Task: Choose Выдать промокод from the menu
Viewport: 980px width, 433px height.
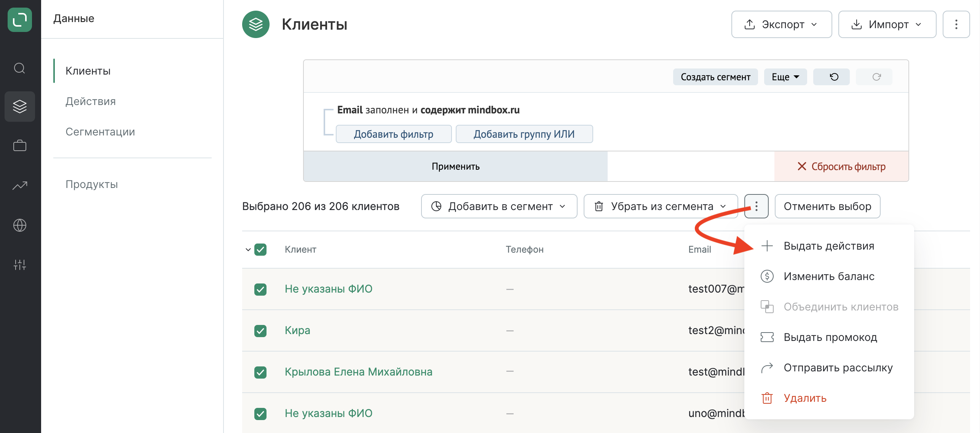Action: (829, 337)
